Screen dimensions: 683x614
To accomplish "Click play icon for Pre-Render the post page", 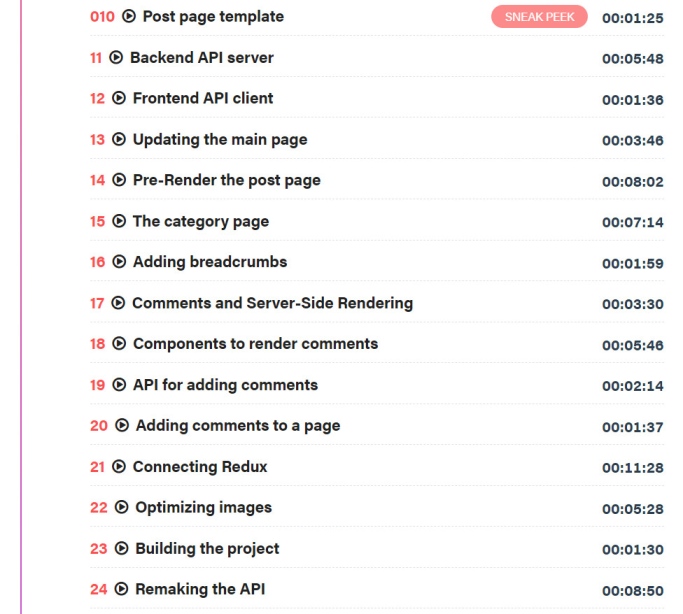I will click(119, 180).
